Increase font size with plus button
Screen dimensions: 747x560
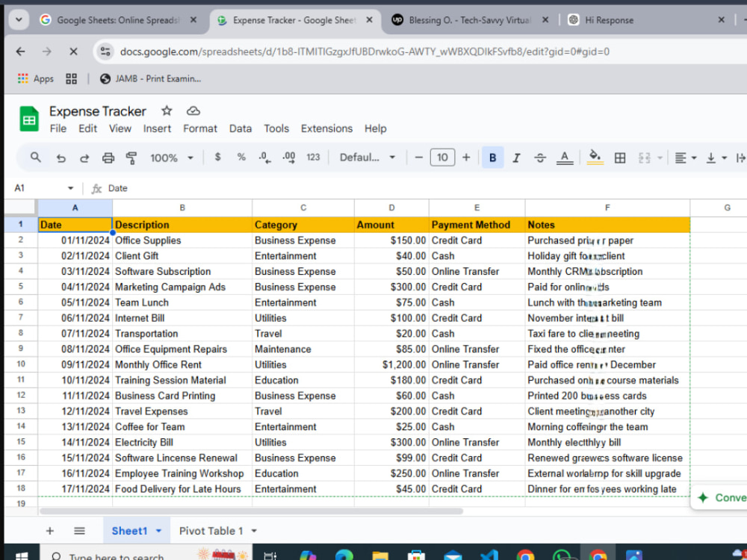[x=466, y=158]
